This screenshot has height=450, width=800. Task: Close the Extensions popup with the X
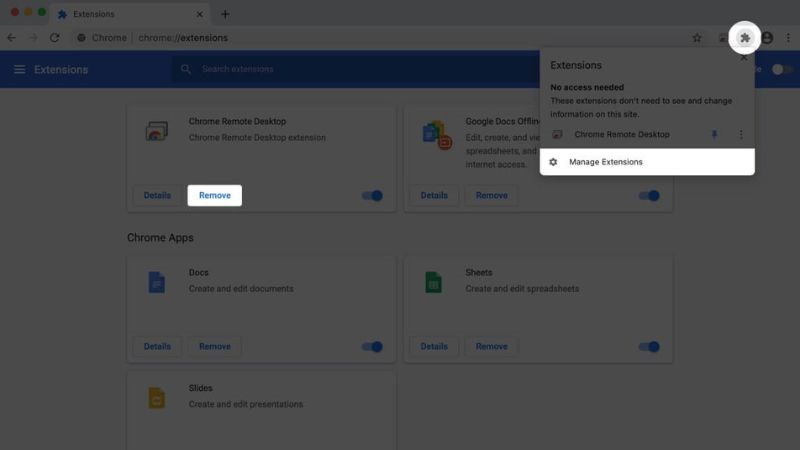pos(743,58)
